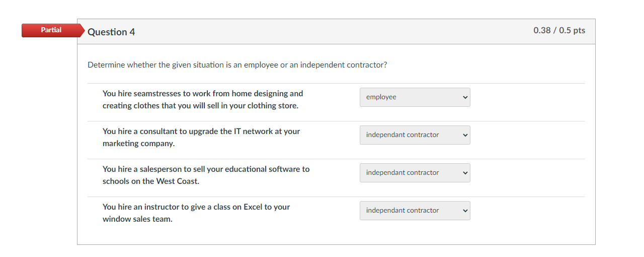Screen dimensions: 644x257
Task: Click the chevron on the Excel instructor dropdown
Action: [465, 211]
